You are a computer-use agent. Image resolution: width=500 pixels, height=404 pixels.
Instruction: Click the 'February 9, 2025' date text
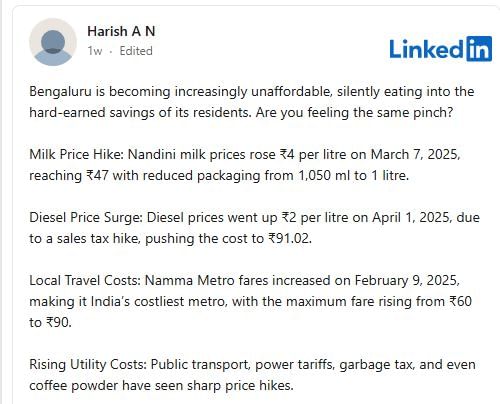pos(407,281)
